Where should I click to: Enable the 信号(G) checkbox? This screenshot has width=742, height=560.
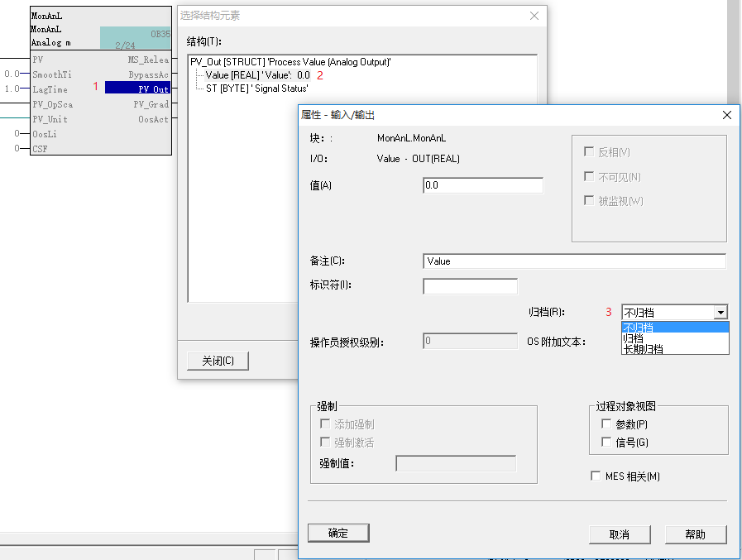[x=606, y=443]
